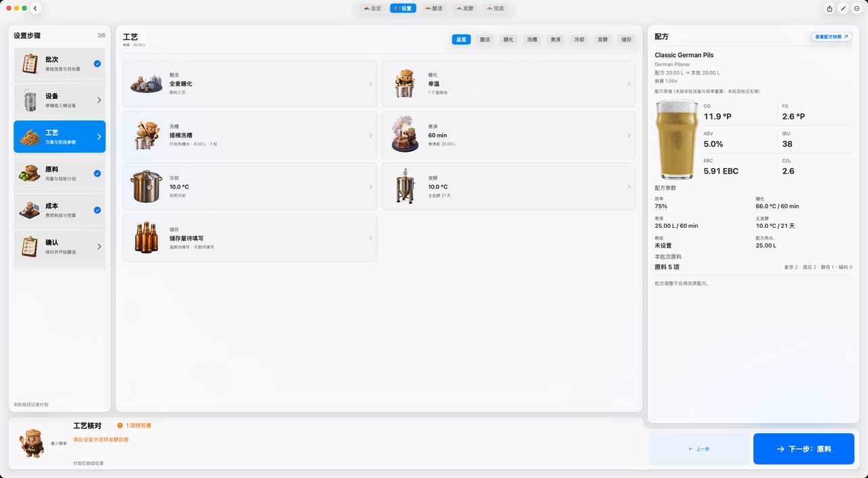Expand the 储存量待填写 card chevron
The width and height of the screenshot is (868, 478).
tap(370, 238)
